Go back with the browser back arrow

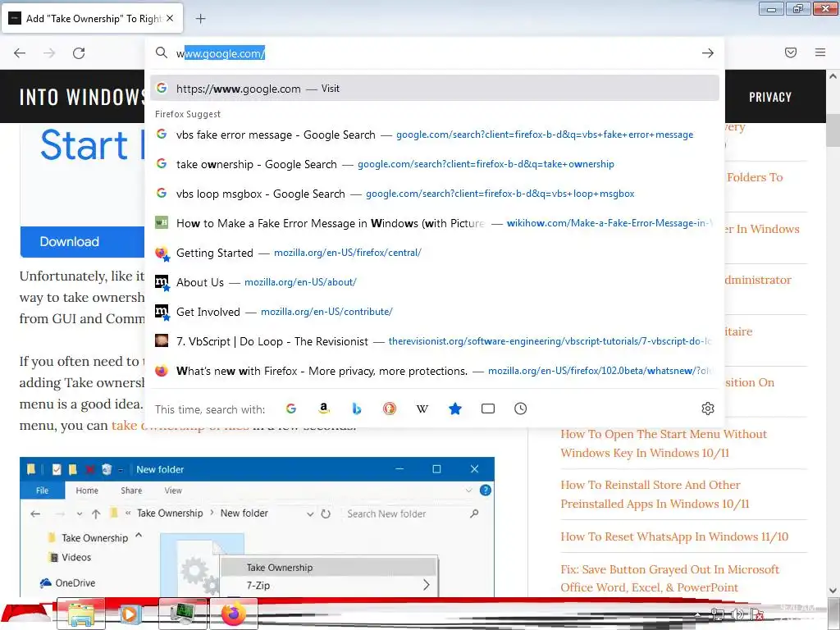click(x=20, y=52)
